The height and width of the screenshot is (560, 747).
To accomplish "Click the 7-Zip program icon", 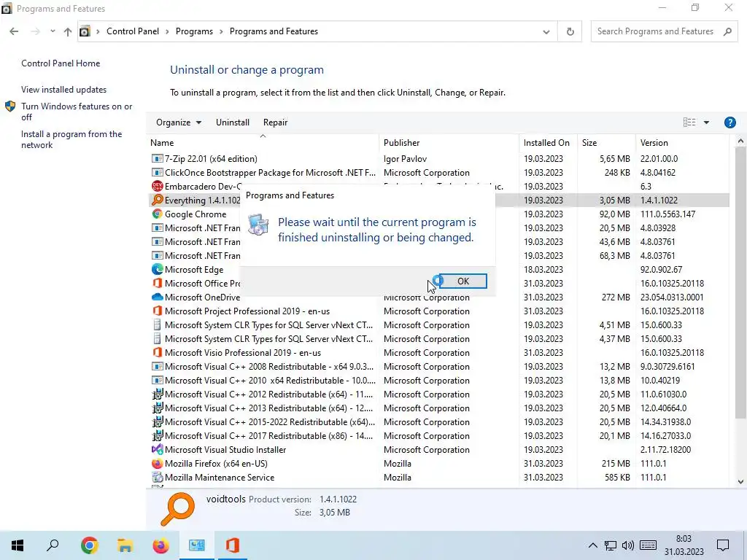I will 157,158.
